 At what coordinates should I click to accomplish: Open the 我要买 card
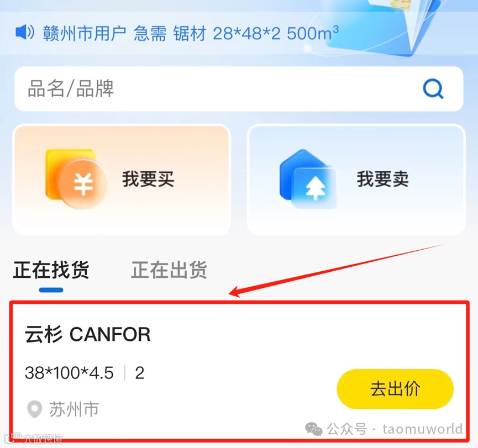122,180
